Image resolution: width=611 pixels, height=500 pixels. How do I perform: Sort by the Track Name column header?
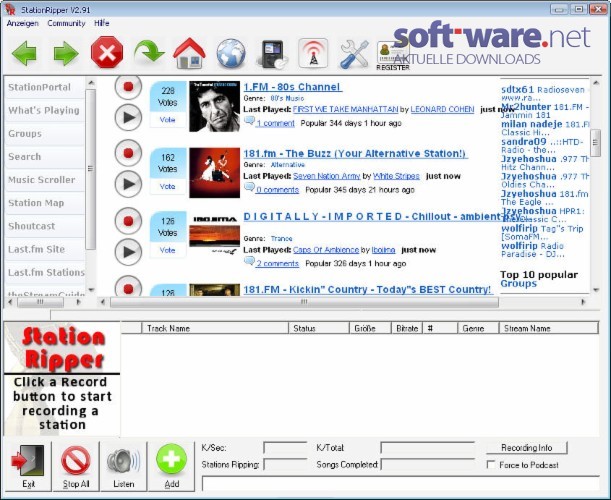click(x=215, y=328)
